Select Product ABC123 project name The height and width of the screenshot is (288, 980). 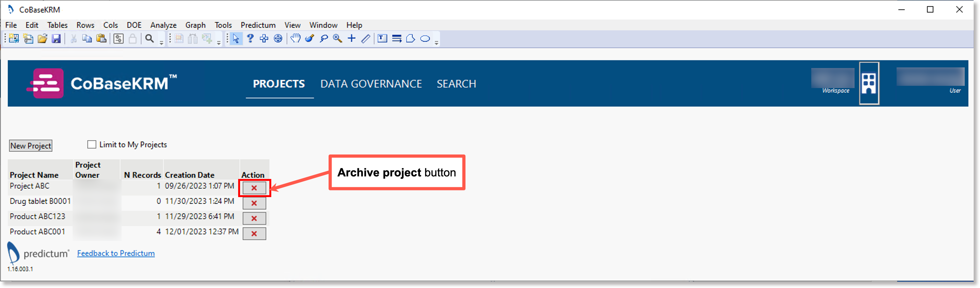(x=38, y=216)
